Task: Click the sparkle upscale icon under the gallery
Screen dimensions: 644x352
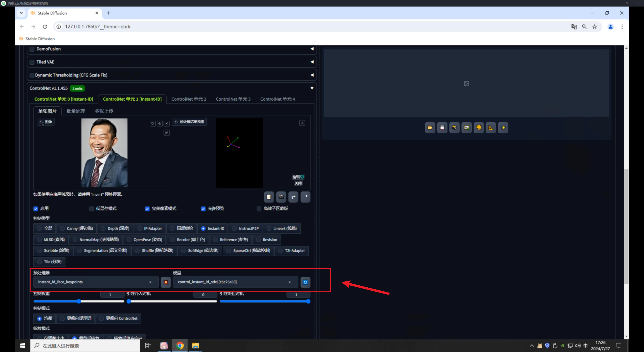Action: pos(503,128)
